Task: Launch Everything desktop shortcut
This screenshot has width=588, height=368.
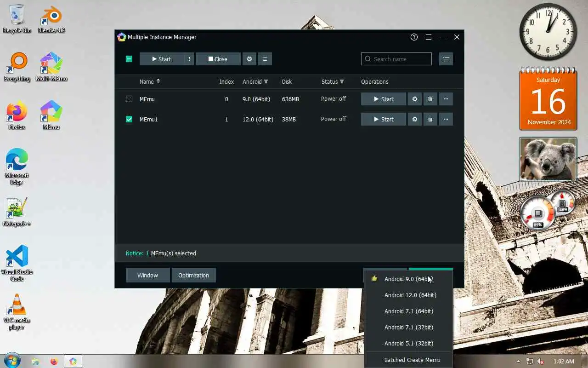Action: [x=17, y=68]
